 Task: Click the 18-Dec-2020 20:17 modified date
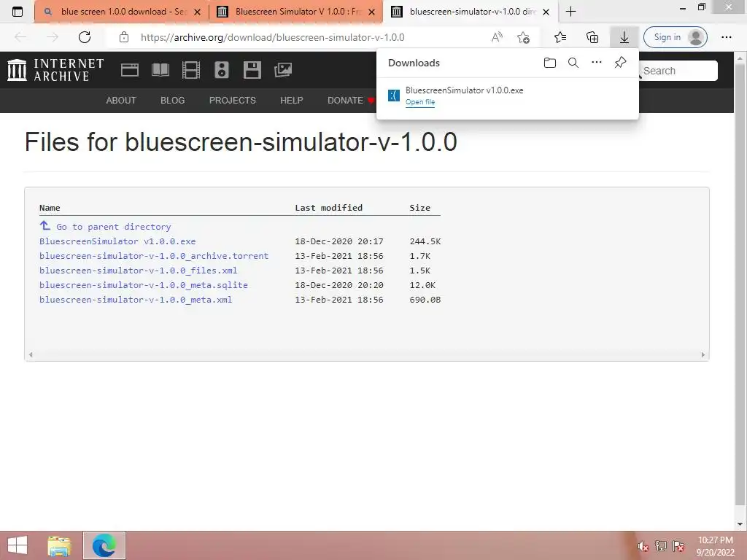coord(339,241)
